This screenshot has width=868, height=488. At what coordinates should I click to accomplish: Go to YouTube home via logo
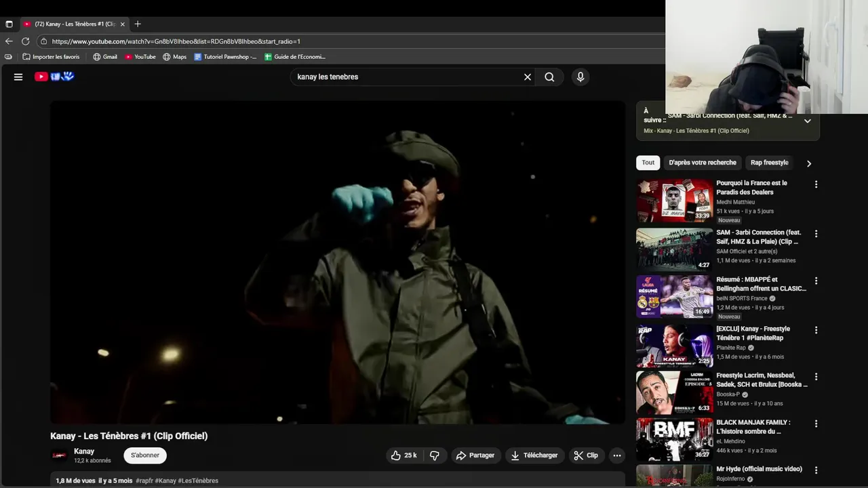pos(54,77)
